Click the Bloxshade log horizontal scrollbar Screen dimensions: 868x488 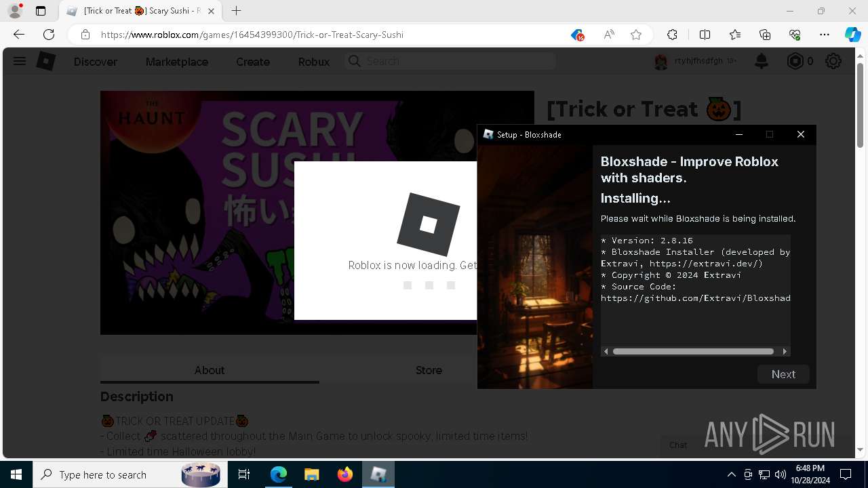click(693, 351)
